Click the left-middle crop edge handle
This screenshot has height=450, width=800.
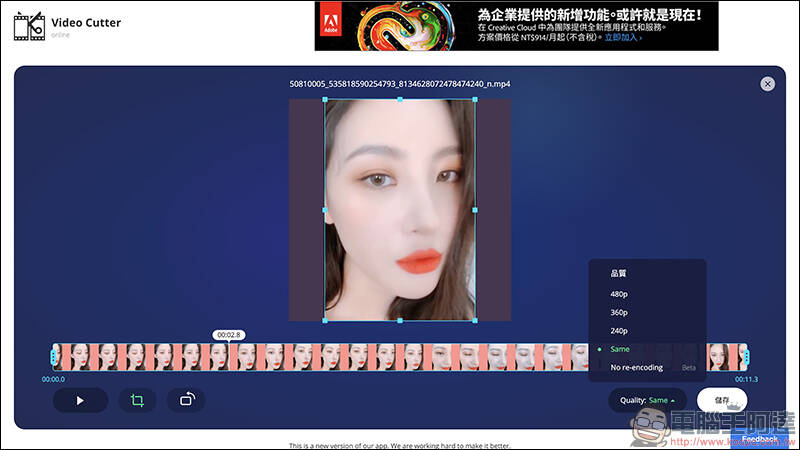coord(325,210)
